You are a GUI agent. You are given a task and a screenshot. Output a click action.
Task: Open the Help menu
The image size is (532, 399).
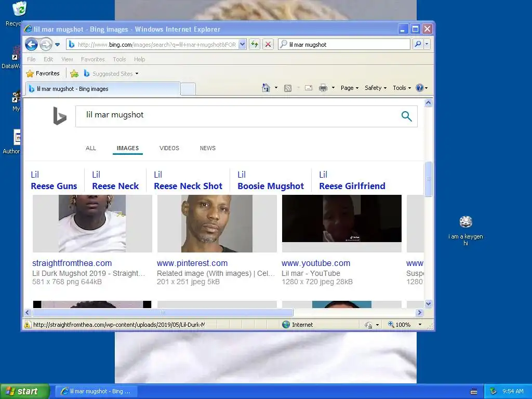139,59
